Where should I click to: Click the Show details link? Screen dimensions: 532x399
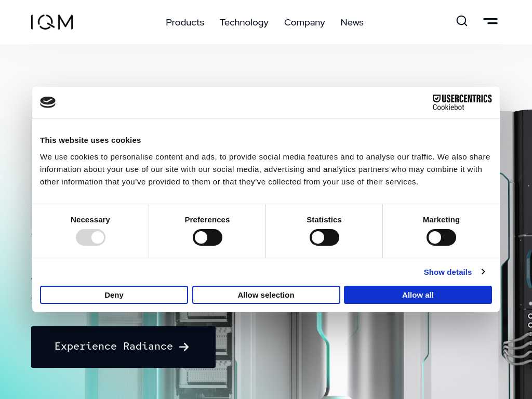(447, 272)
